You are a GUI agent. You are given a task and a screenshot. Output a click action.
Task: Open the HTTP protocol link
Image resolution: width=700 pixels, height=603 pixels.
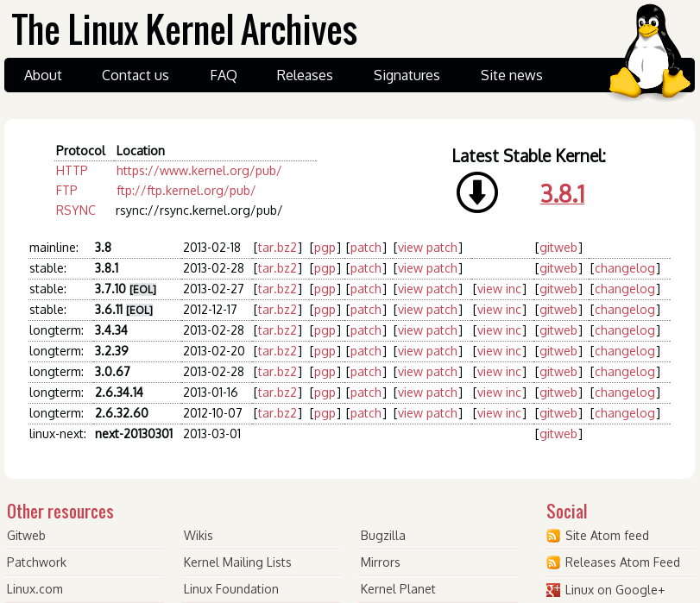(x=72, y=171)
